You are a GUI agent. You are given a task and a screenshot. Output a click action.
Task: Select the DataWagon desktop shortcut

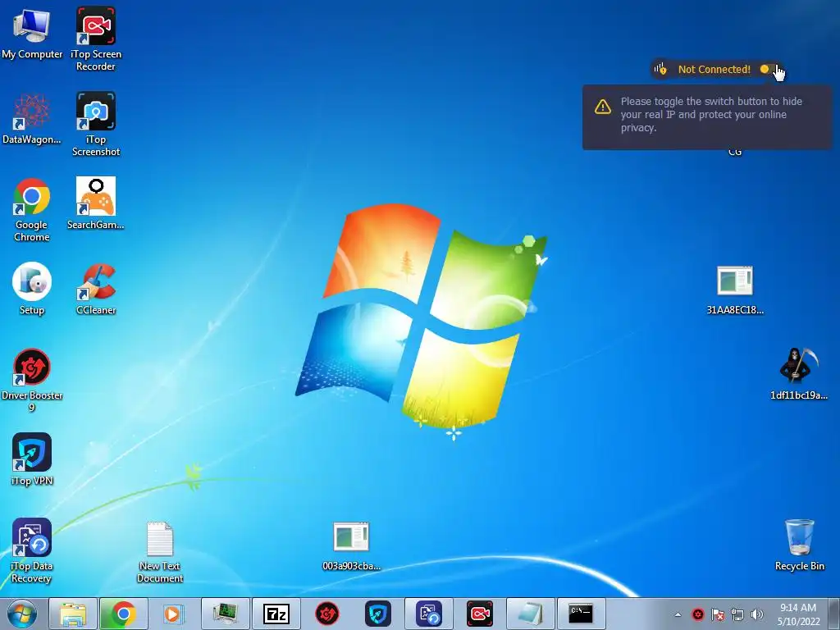(x=32, y=118)
